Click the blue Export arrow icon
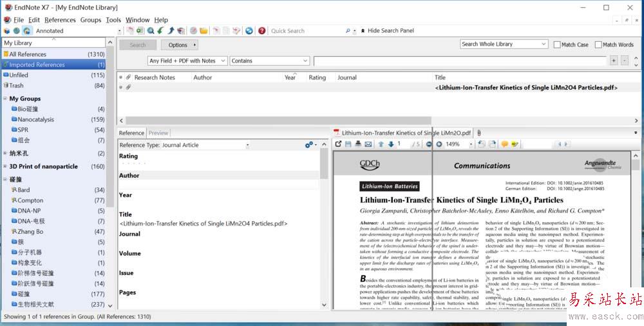The image size is (644, 326). point(171,31)
